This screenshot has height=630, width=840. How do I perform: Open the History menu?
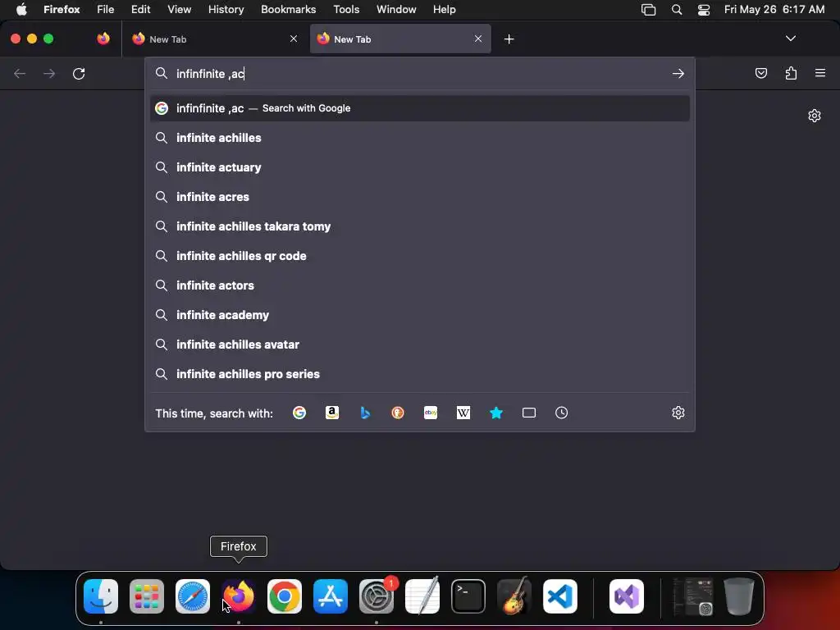coord(226,10)
